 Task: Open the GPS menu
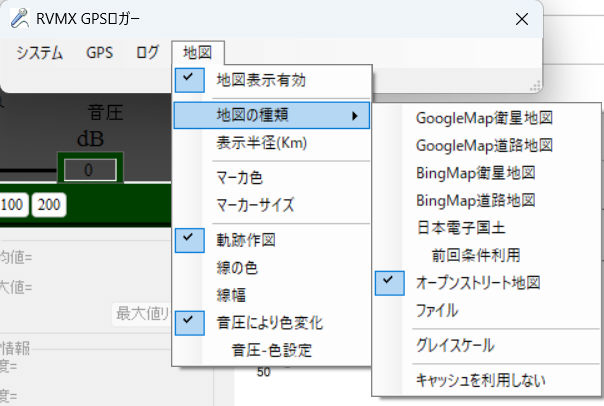pos(100,53)
